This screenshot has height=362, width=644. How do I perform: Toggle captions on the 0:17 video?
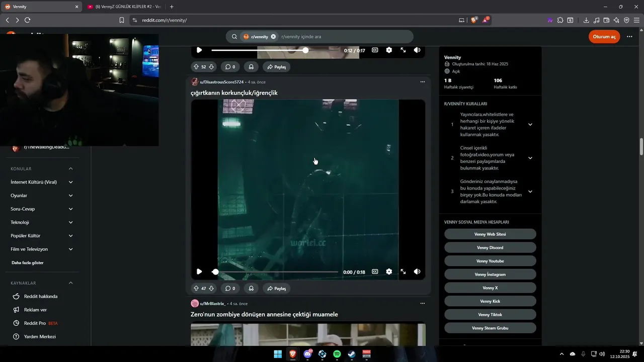(x=375, y=50)
